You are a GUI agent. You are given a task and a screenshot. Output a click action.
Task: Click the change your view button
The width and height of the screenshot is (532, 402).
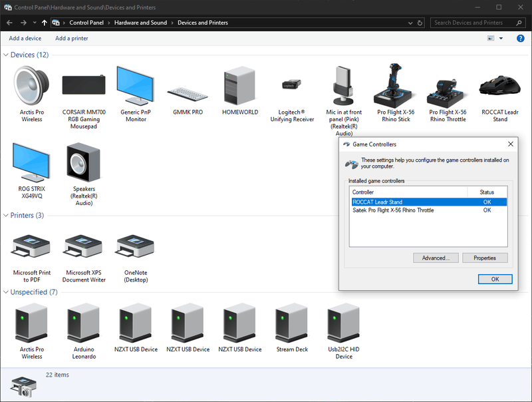[491, 39]
